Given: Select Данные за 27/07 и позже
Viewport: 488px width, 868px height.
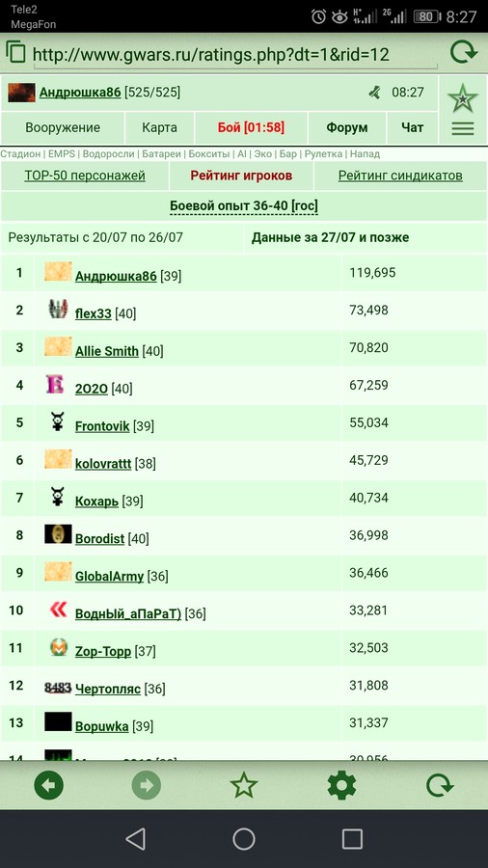Looking at the screenshot, I should coord(330,238).
